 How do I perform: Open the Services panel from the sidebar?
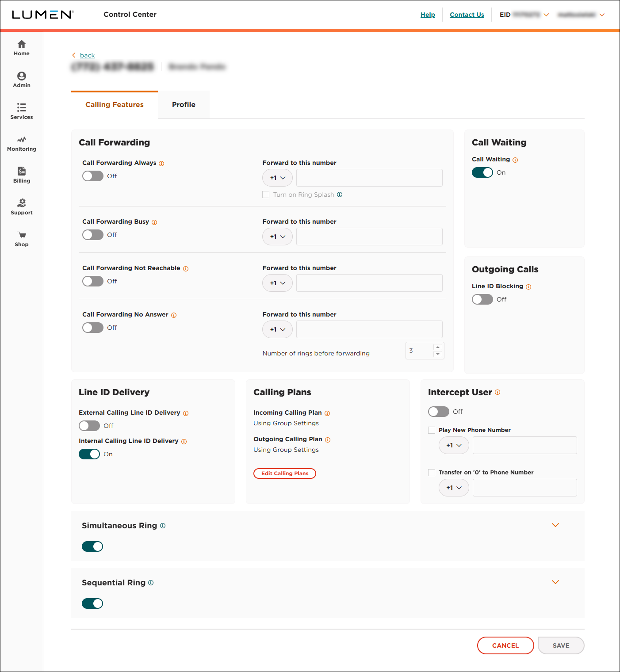click(21, 111)
